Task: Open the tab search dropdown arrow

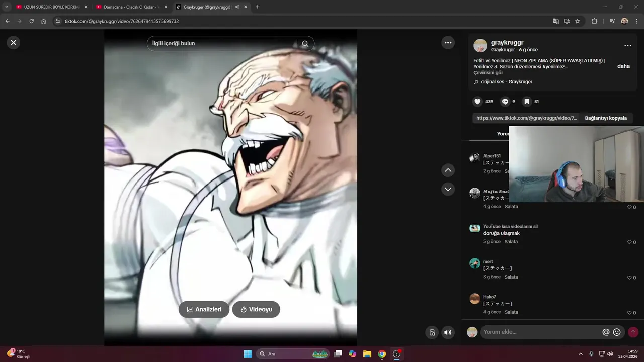Action: pyautogui.click(x=7, y=7)
